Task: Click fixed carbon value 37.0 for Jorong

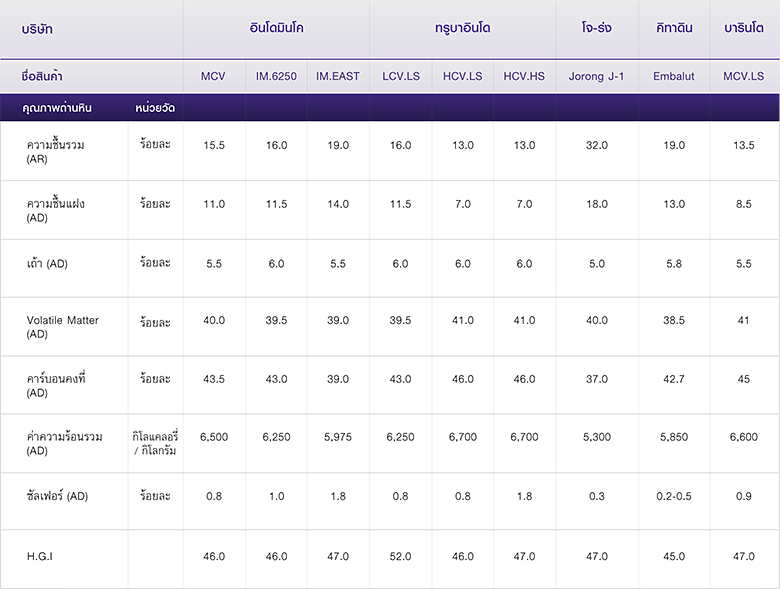Action: (x=597, y=379)
